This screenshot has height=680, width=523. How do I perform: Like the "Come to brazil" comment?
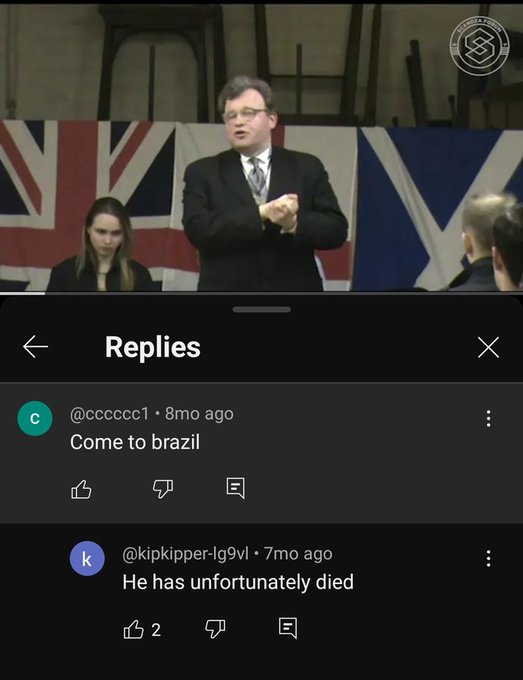(x=81, y=489)
